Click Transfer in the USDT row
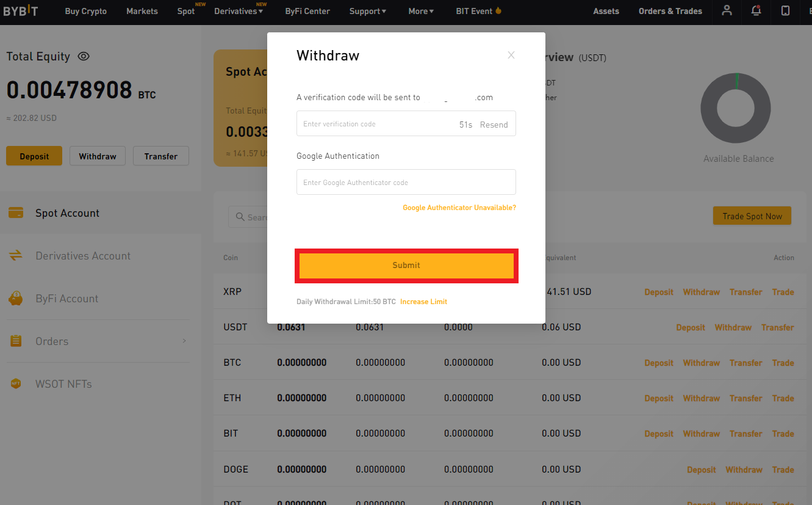 click(x=778, y=327)
